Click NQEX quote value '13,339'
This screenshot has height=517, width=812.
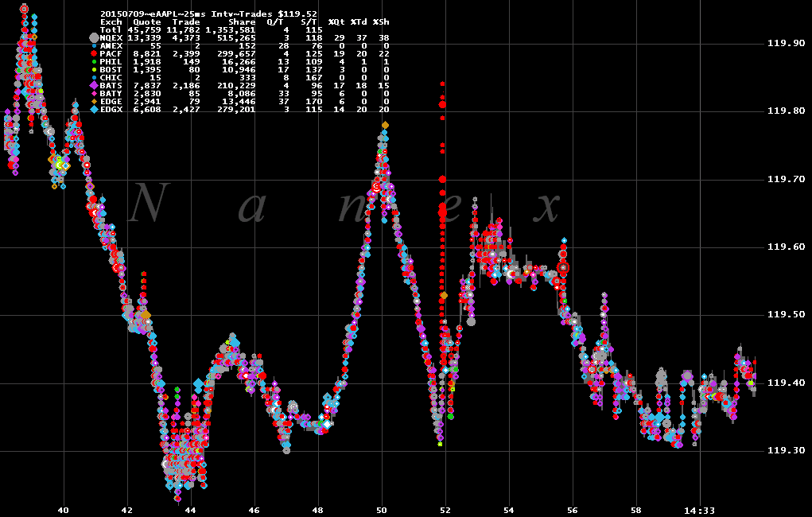pyautogui.click(x=145, y=38)
